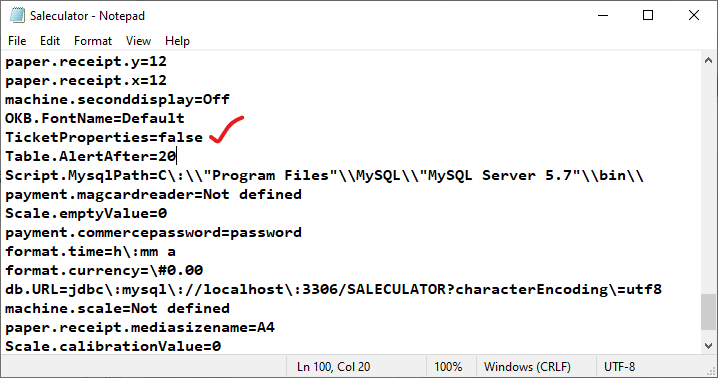Open the File menu
718x378 pixels.
click(17, 41)
